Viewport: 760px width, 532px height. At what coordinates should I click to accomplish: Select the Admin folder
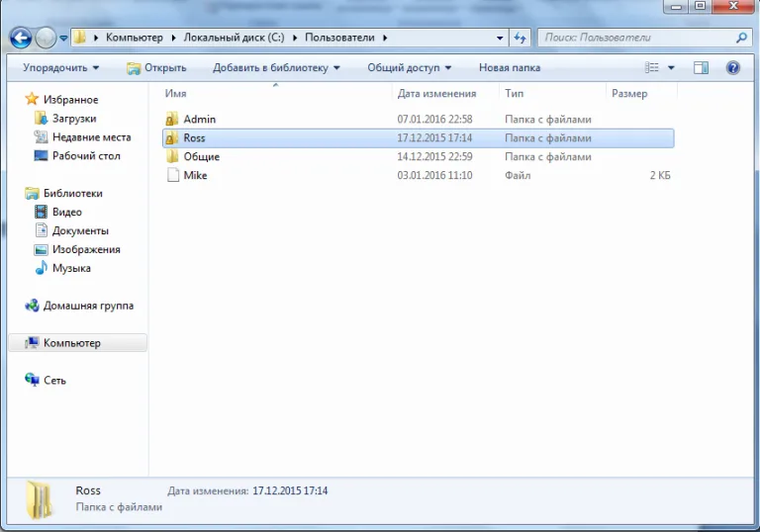(418, 120)
